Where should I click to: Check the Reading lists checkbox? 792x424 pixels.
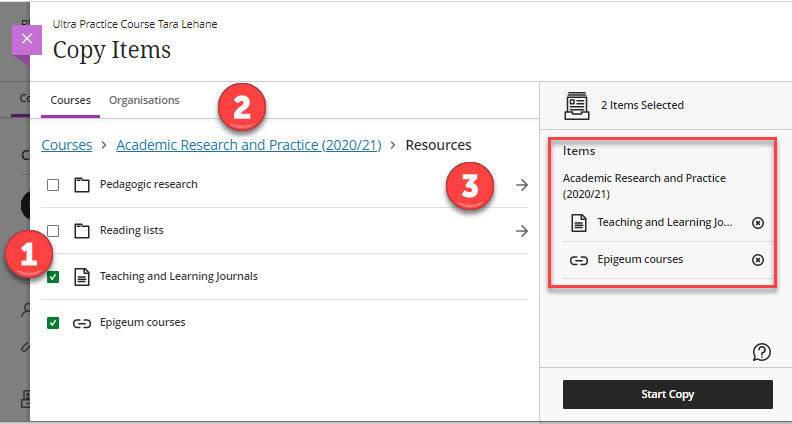54,231
